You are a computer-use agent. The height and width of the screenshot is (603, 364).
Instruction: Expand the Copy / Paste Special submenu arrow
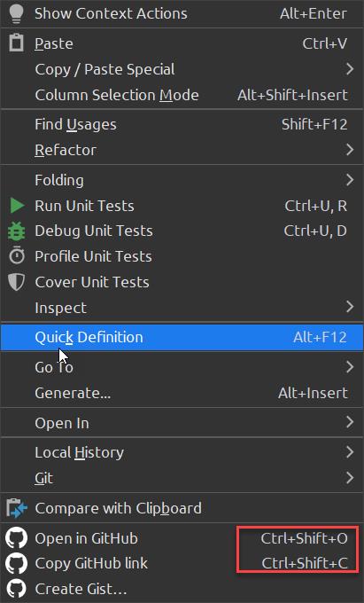[349, 69]
